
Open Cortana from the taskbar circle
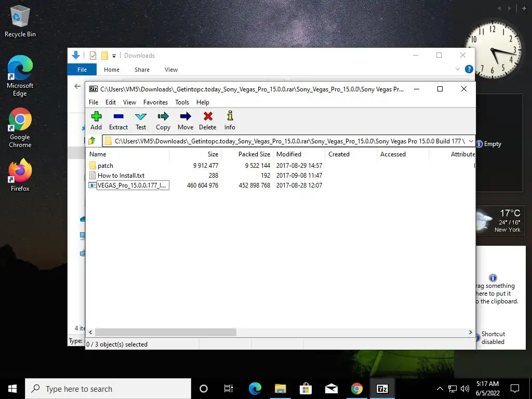click(204, 389)
